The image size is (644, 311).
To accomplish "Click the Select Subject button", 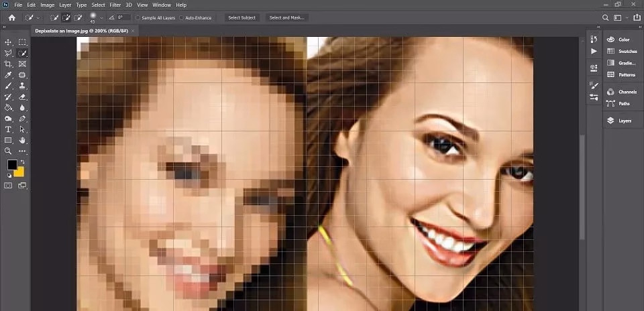I will click(x=241, y=17).
